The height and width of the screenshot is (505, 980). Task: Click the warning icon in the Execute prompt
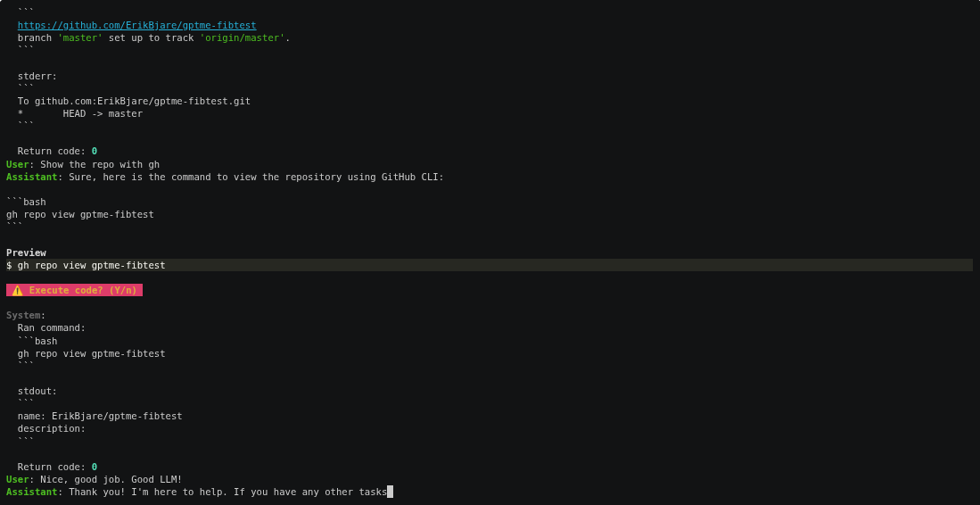click(x=18, y=290)
